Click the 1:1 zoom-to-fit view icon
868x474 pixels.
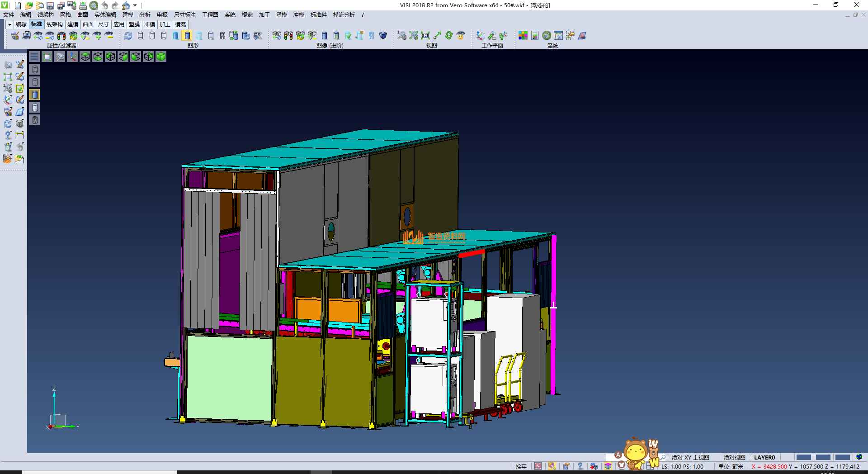pos(425,36)
